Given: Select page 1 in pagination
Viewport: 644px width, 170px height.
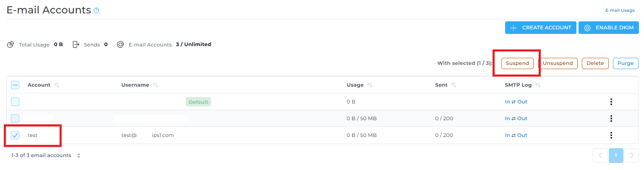Looking at the screenshot, I should (x=616, y=155).
